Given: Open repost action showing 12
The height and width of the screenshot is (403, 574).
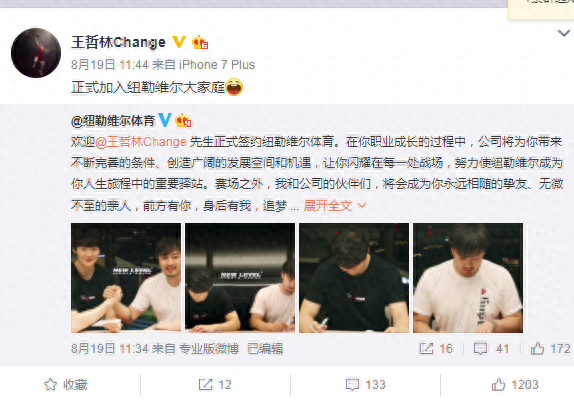Looking at the screenshot, I should tap(215, 385).
